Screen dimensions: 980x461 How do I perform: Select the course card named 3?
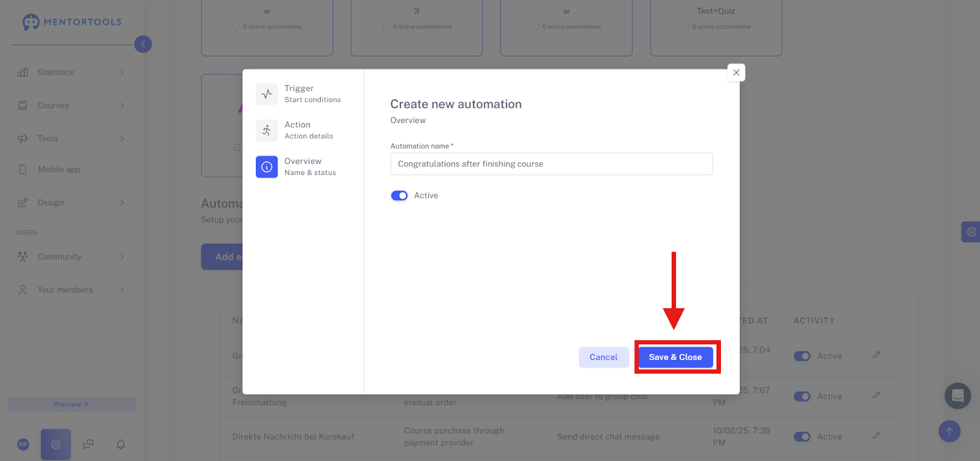point(417,28)
